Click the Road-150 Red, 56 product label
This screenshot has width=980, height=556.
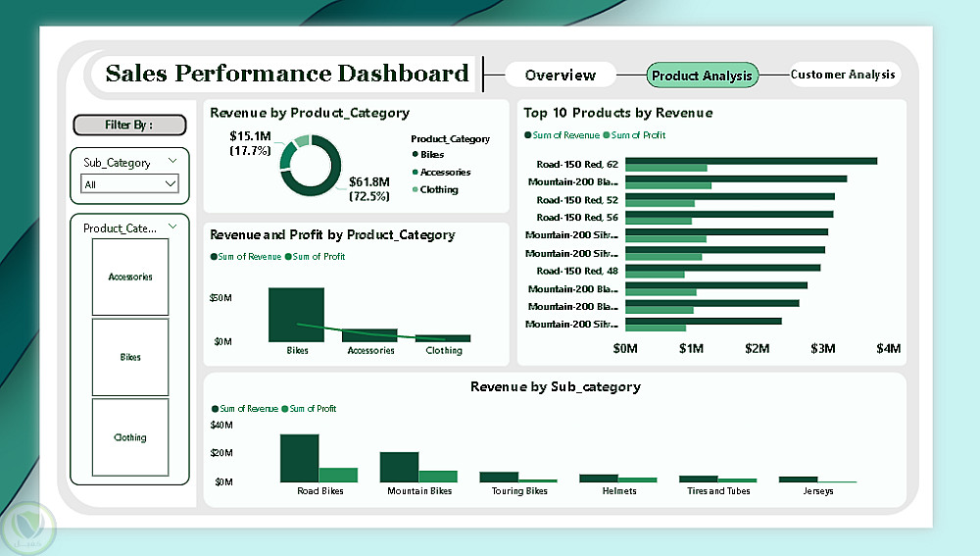[577, 217]
